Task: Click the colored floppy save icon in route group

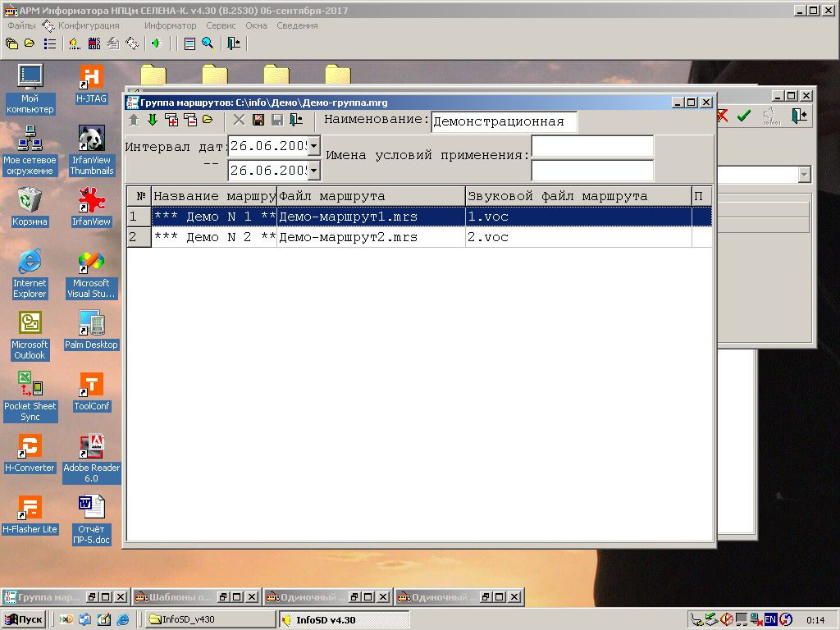Action: pyautogui.click(x=258, y=120)
